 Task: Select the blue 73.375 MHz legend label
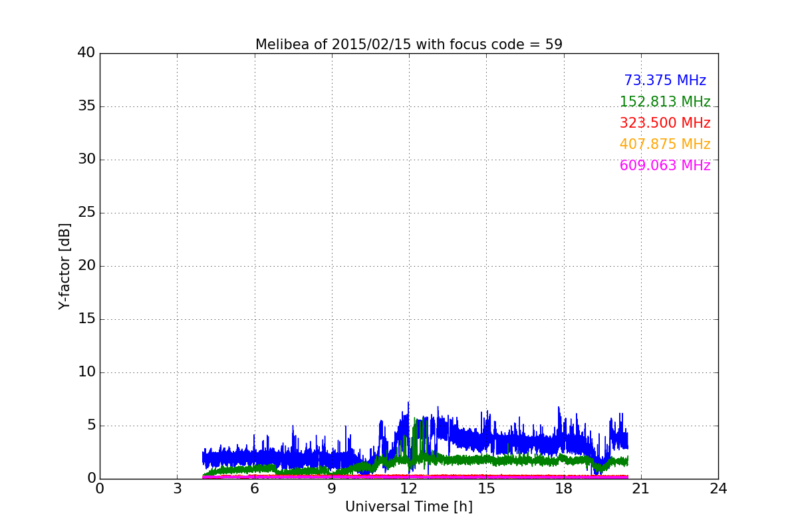click(664, 80)
